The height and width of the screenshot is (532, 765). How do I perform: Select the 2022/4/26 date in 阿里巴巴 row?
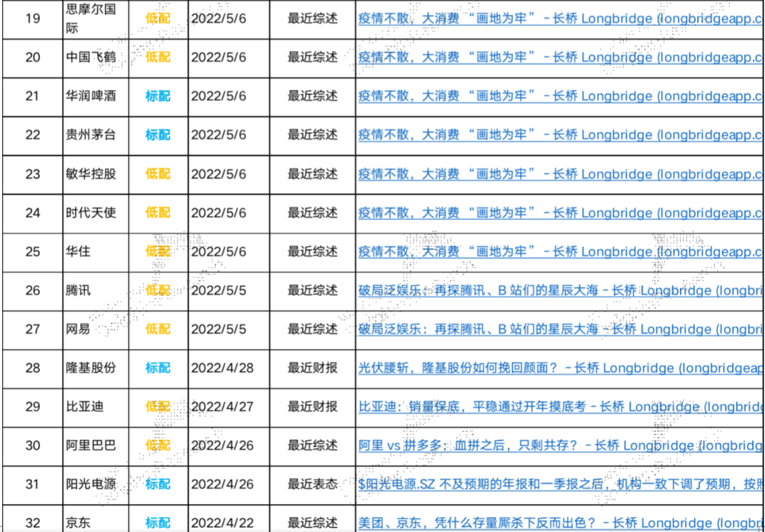click(222, 446)
